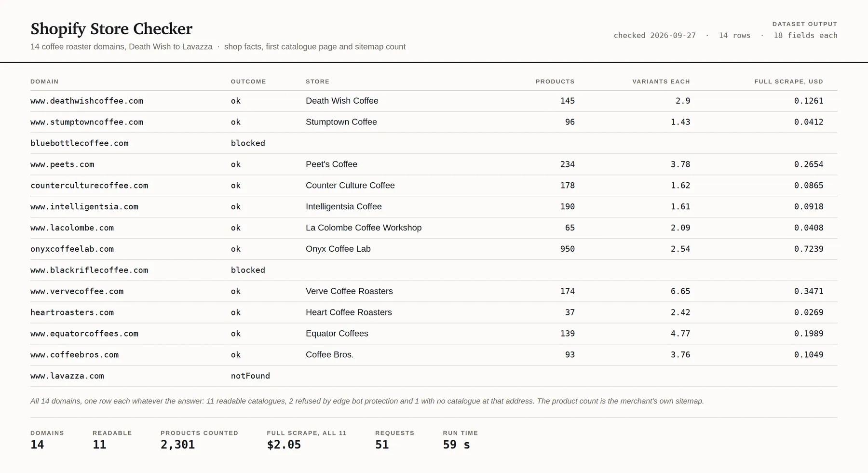Click the DOMAINS total of 14
868x473 pixels.
[x=37, y=445]
